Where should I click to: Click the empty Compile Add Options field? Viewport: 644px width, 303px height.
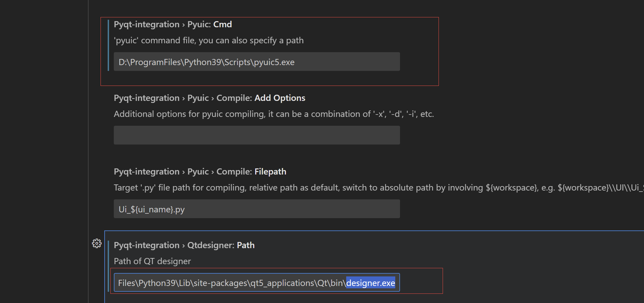pyautogui.click(x=257, y=135)
